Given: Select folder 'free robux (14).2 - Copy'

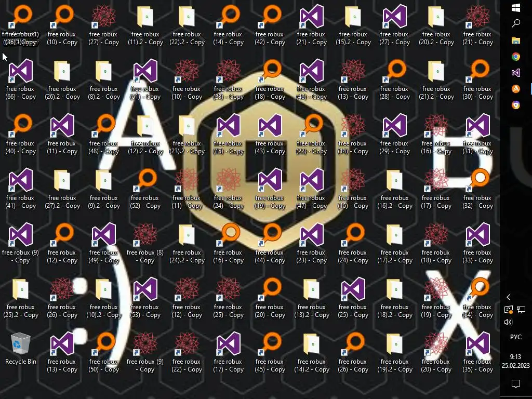Looking at the screenshot, I should (312, 353).
